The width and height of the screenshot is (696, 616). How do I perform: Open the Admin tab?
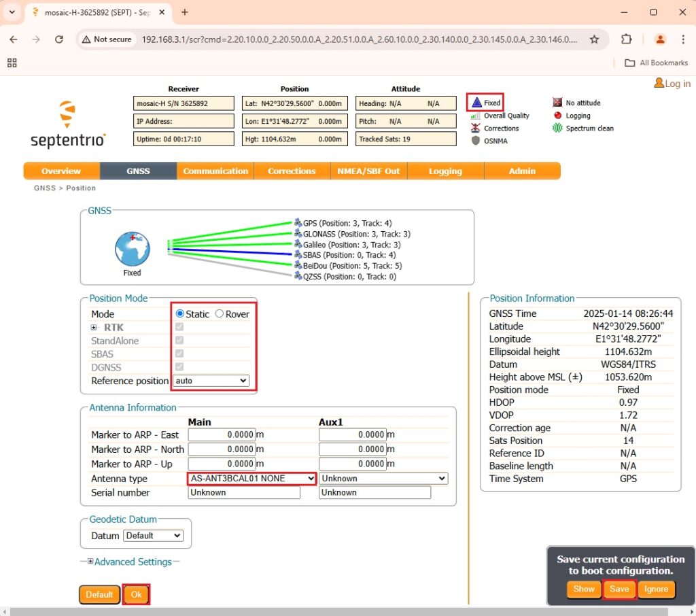click(521, 171)
